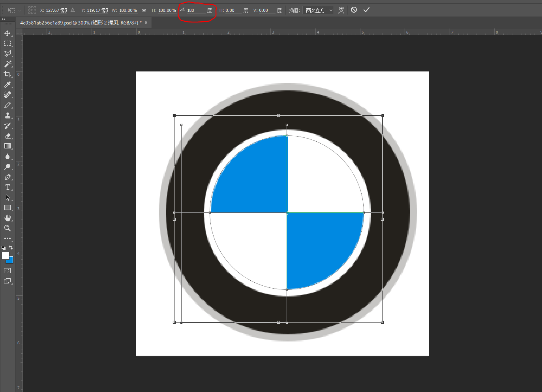Select the Gradient tool
The width and height of the screenshot is (542, 392).
coord(8,146)
